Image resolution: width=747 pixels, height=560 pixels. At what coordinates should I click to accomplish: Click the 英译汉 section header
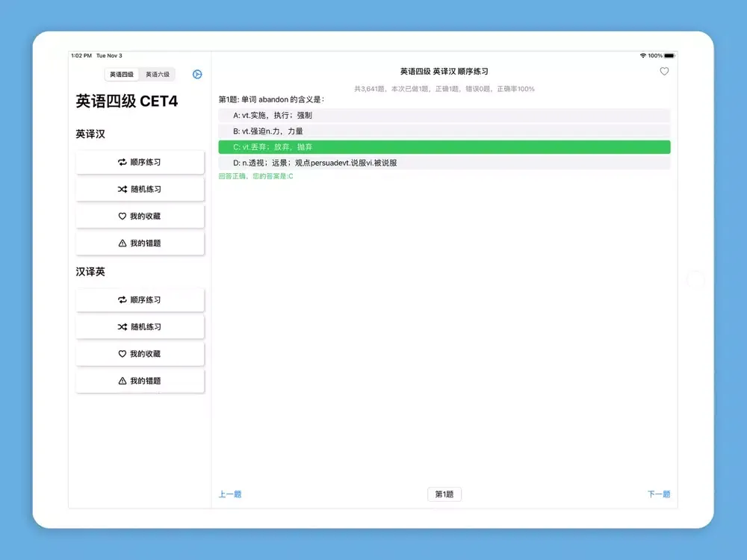[x=90, y=134]
